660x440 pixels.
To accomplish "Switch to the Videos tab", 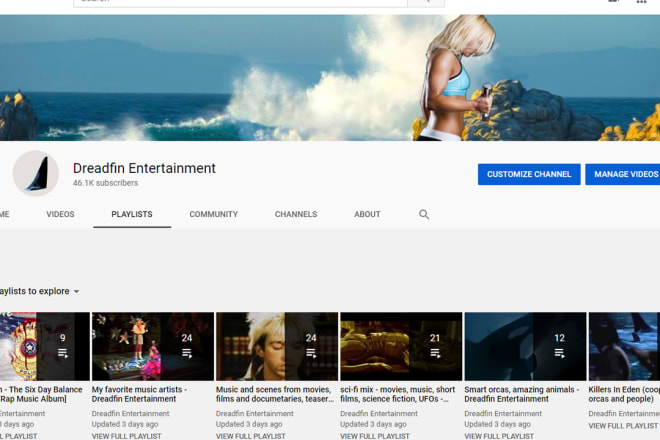I will coord(60,214).
